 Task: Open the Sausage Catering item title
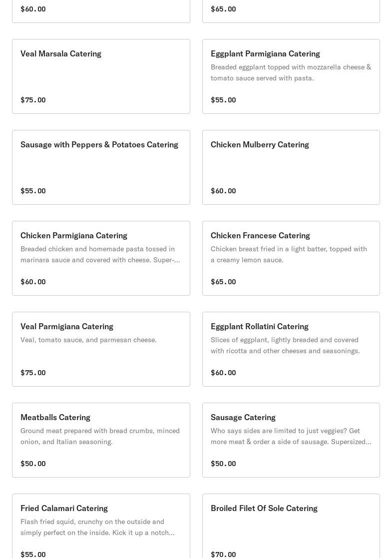point(243,417)
